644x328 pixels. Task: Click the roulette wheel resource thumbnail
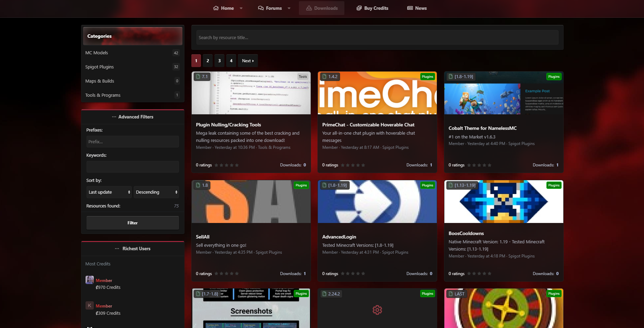[504, 308]
